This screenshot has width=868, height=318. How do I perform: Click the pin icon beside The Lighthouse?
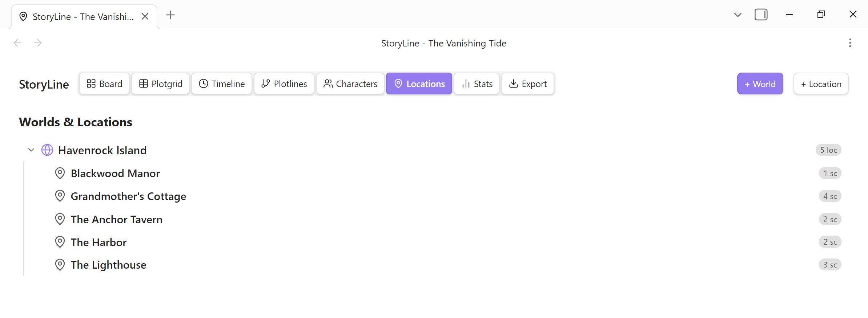click(x=60, y=265)
